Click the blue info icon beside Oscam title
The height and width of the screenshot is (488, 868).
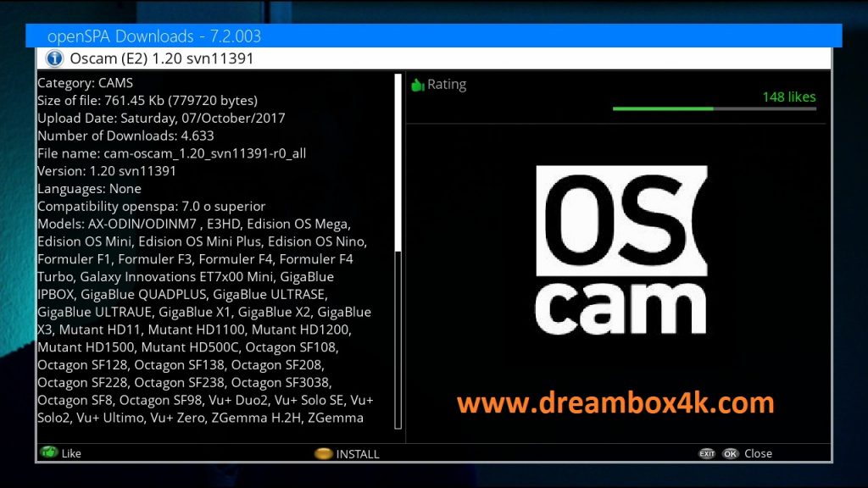click(54, 58)
